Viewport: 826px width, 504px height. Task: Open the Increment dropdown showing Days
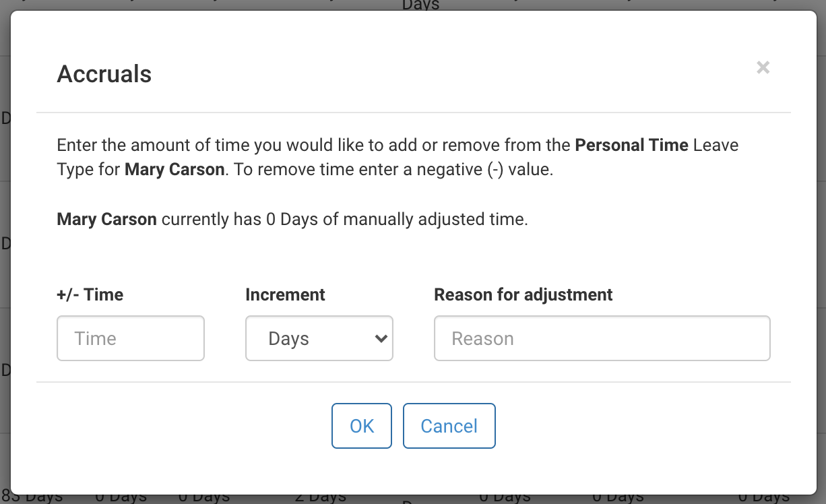319,338
